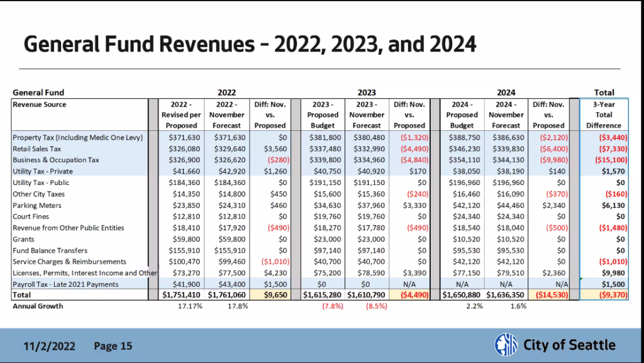The width and height of the screenshot is (644, 363).
Task: Click the 2022 Total difference cell $9,650
Action: point(270,295)
